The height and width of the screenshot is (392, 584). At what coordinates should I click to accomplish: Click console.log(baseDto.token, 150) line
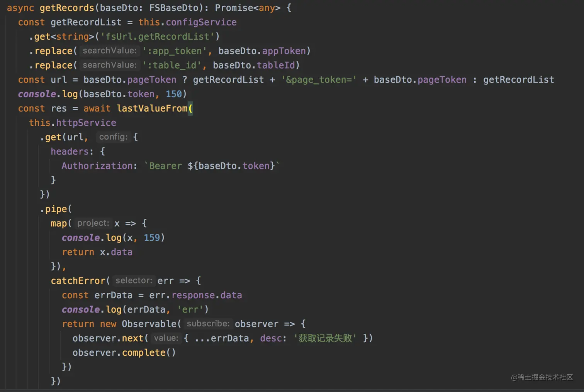tap(102, 94)
